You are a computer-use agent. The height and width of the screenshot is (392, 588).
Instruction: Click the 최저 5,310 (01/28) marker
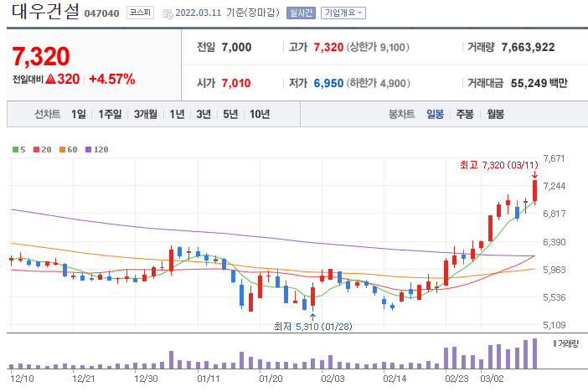[312, 327]
